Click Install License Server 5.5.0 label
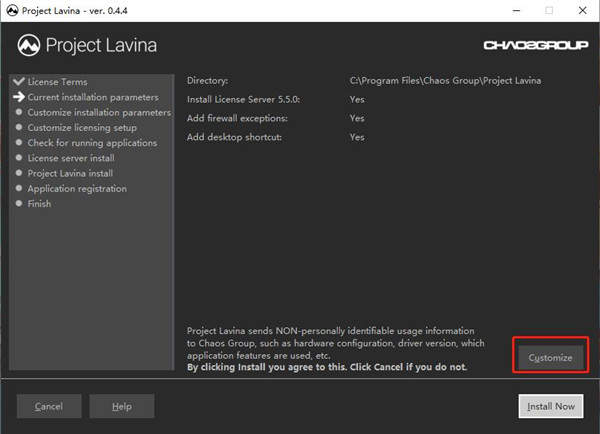Viewport: 600px width, 434px height. 243,100
